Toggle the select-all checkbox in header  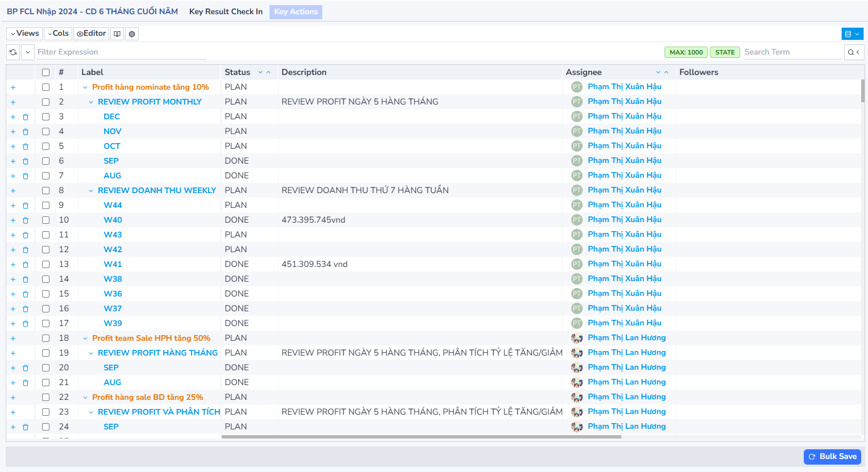point(45,73)
